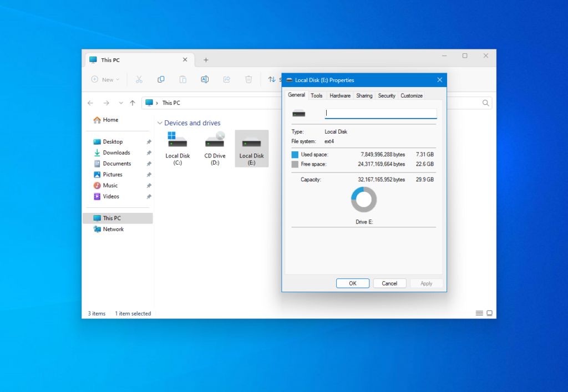Select the CD Drive (D:) icon
The image size is (568, 392).
(215, 148)
